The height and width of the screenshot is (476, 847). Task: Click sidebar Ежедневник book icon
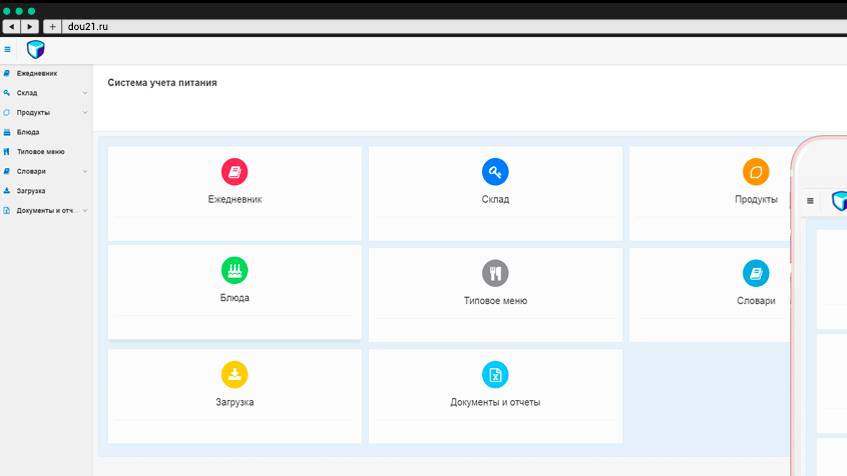tap(6, 73)
